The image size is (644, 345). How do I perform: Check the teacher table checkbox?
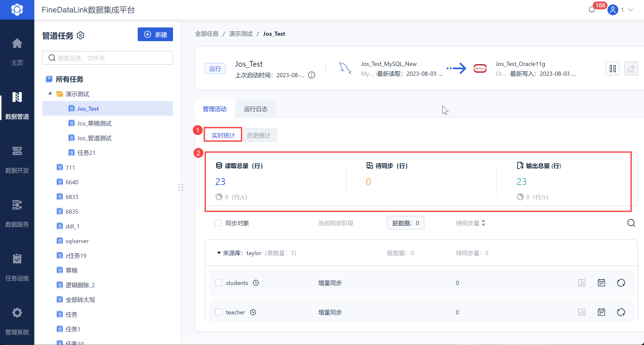[219, 312]
